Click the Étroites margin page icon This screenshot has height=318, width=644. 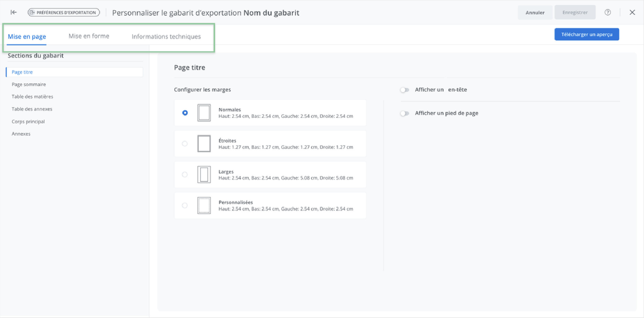tap(204, 144)
